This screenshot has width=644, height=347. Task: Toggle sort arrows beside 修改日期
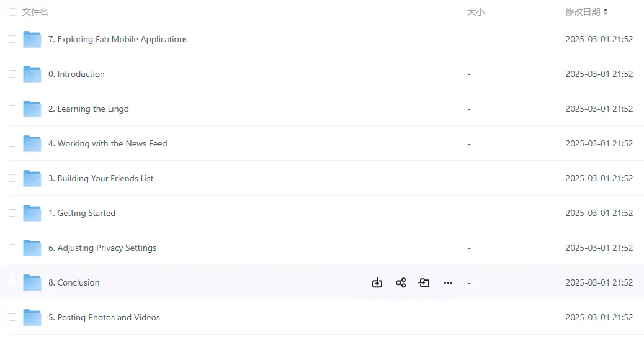pyautogui.click(x=606, y=12)
